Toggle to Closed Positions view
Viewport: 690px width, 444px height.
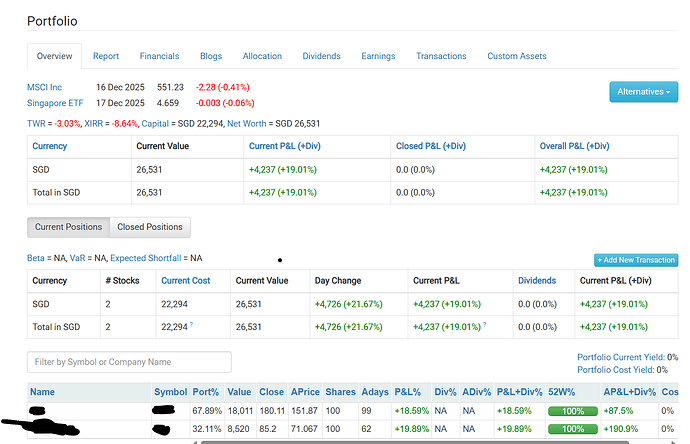click(x=150, y=227)
